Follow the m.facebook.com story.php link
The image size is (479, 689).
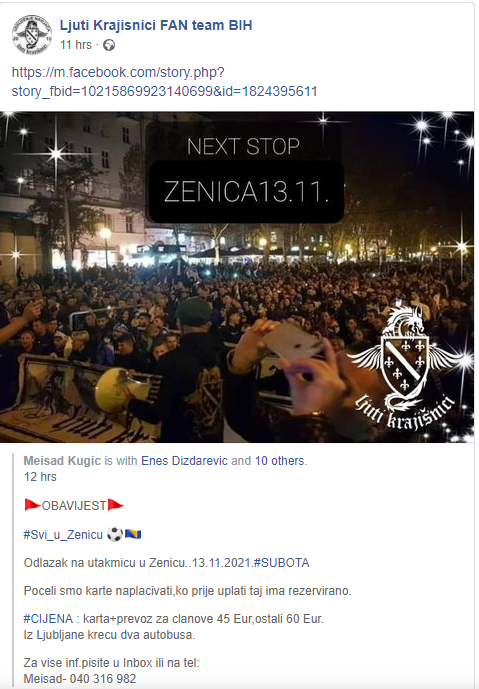point(164,82)
